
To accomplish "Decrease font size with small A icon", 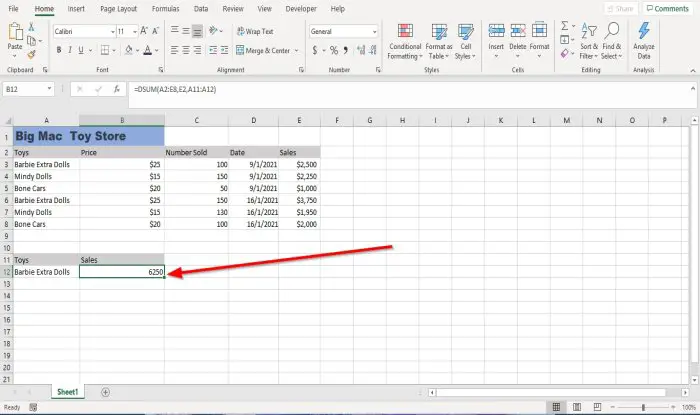I will (155, 31).
